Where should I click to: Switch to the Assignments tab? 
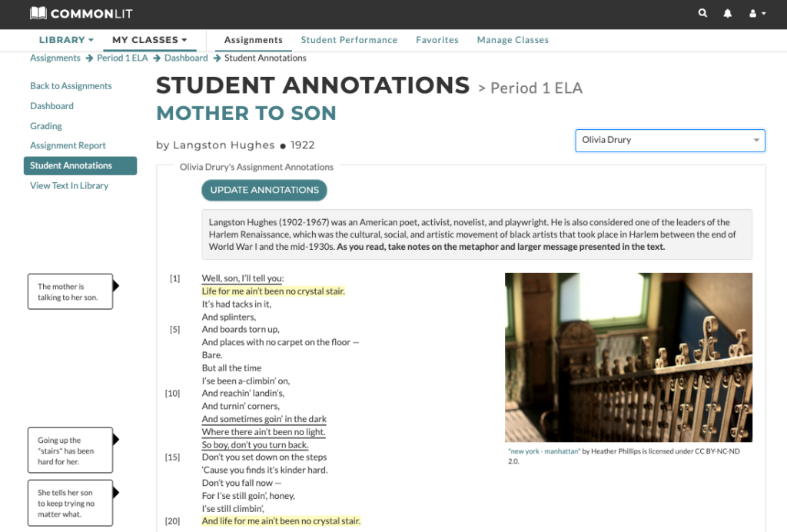click(x=253, y=40)
